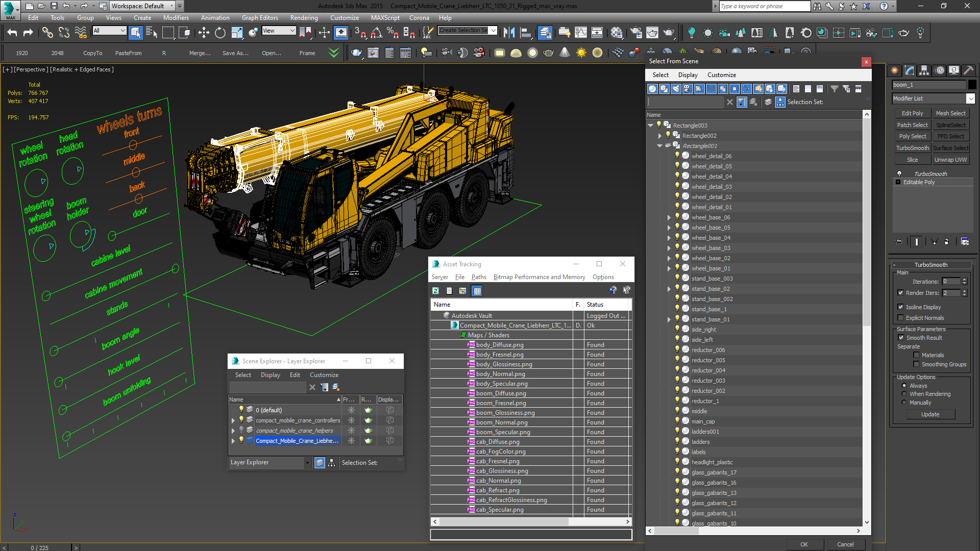The width and height of the screenshot is (980, 551).
Task: Activate the Select Object tool
Action: pos(135,33)
